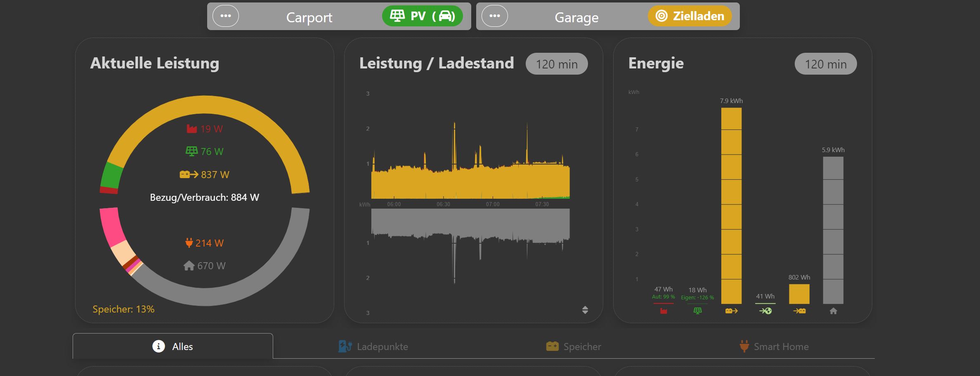Open the Speicher tab
980x376 pixels.
[574, 346]
